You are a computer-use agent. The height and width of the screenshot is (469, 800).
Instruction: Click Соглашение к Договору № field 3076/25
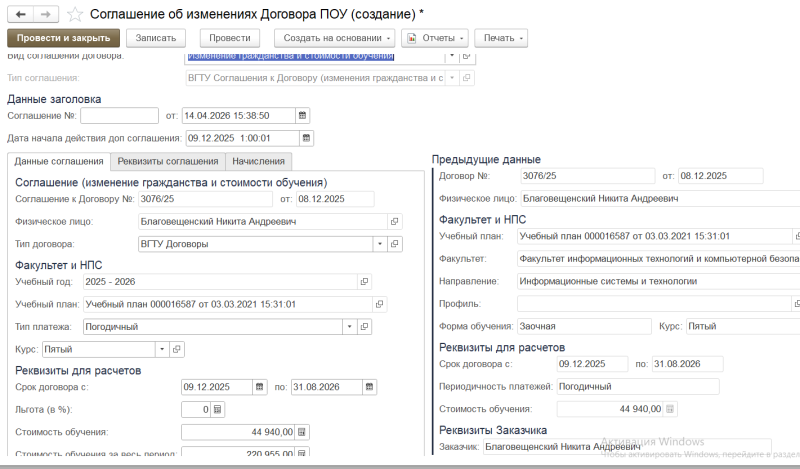pos(205,199)
